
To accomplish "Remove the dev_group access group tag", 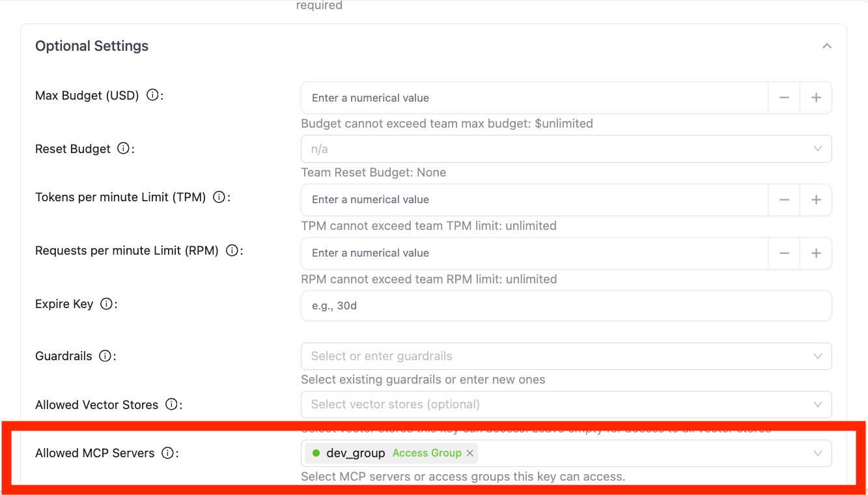I will tap(470, 453).
